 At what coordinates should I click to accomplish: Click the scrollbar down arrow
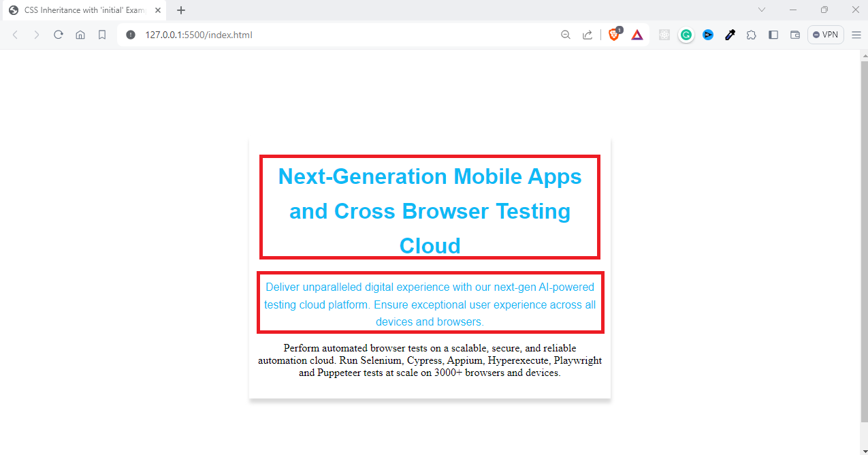(864, 450)
